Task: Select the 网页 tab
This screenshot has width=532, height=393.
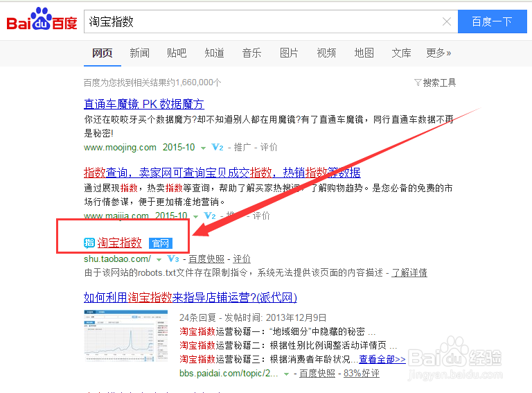Action: click(102, 53)
